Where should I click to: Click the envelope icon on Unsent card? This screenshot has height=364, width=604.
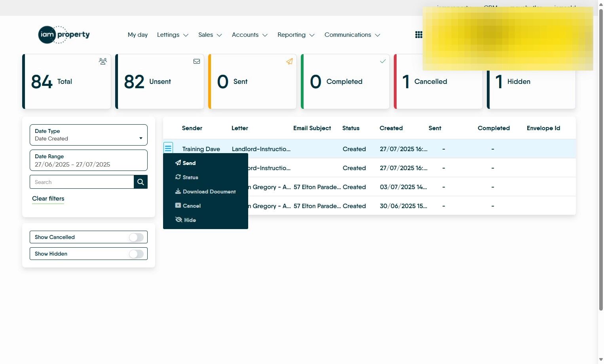click(196, 61)
